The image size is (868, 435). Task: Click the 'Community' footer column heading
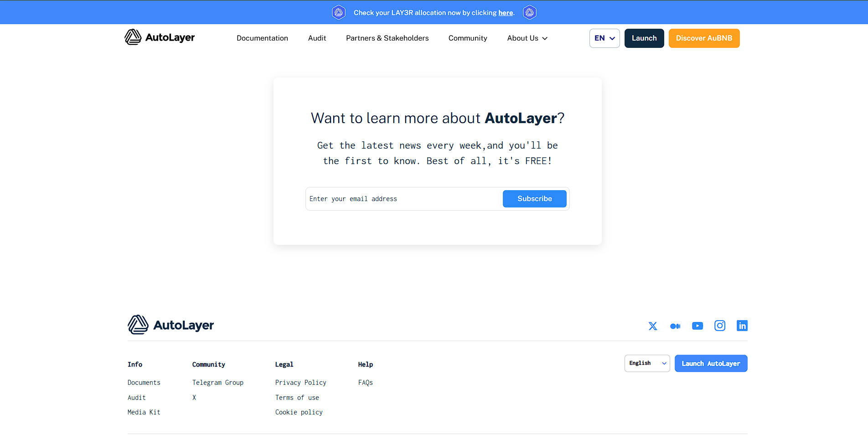[x=209, y=364]
